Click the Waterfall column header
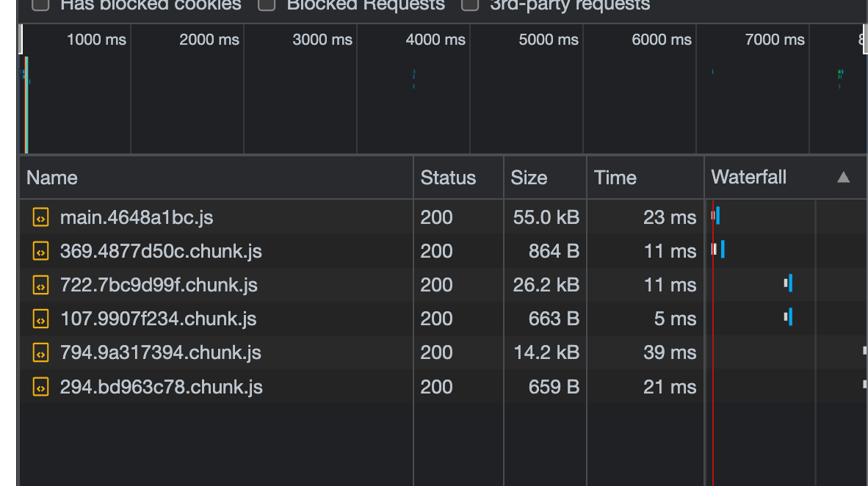The width and height of the screenshot is (868, 486). (x=786, y=178)
